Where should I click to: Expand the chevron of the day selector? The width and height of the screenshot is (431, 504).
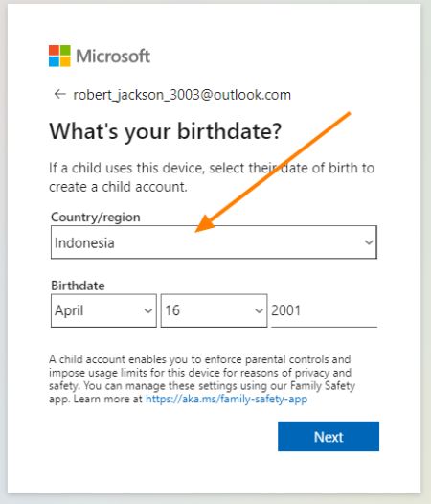(259, 310)
